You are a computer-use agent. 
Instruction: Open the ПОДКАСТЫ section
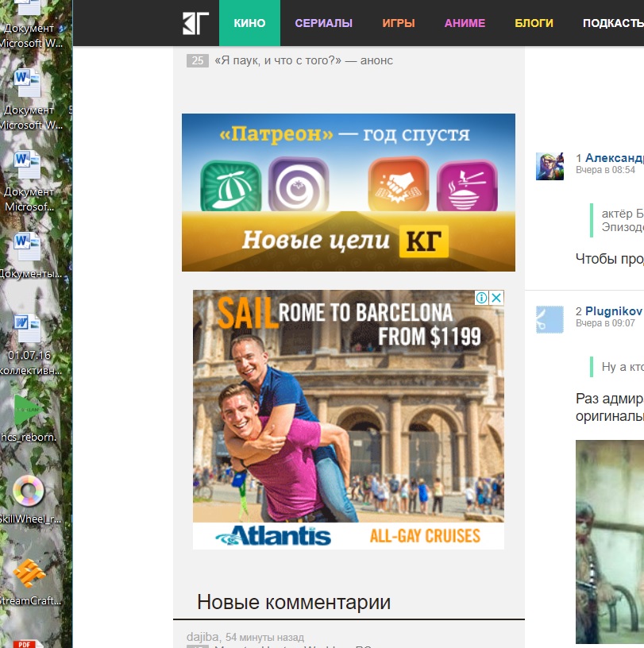tap(613, 23)
